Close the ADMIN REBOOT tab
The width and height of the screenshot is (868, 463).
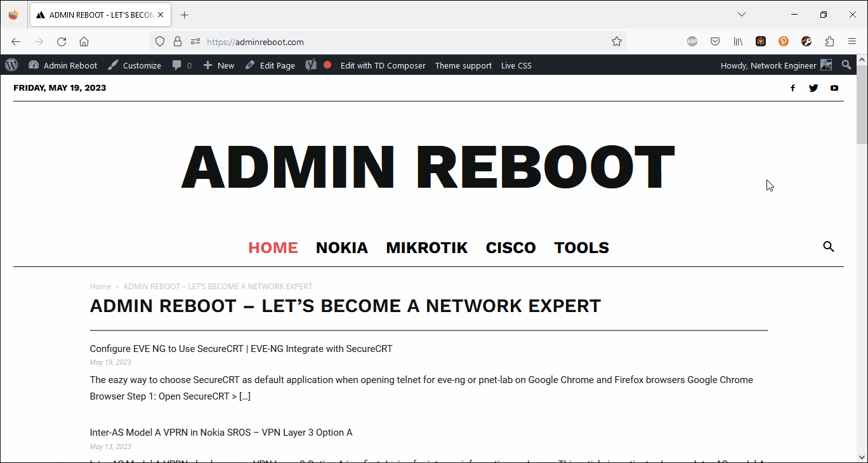(x=161, y=15)
